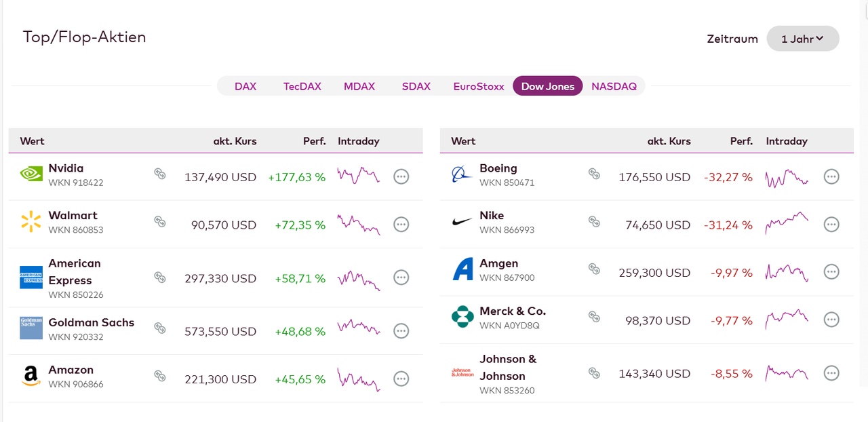Open the American Express stock link
868x422 pixels.
(75, 272)
